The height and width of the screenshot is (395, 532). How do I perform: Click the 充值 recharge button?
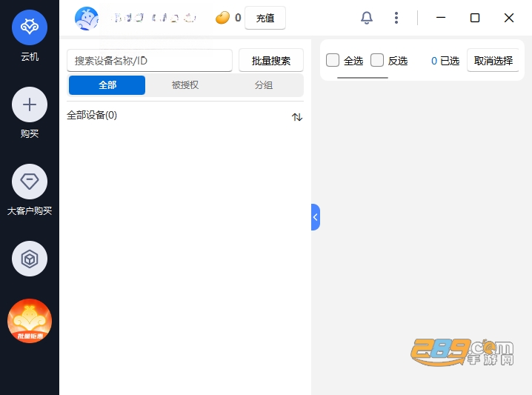pos(265,18)
